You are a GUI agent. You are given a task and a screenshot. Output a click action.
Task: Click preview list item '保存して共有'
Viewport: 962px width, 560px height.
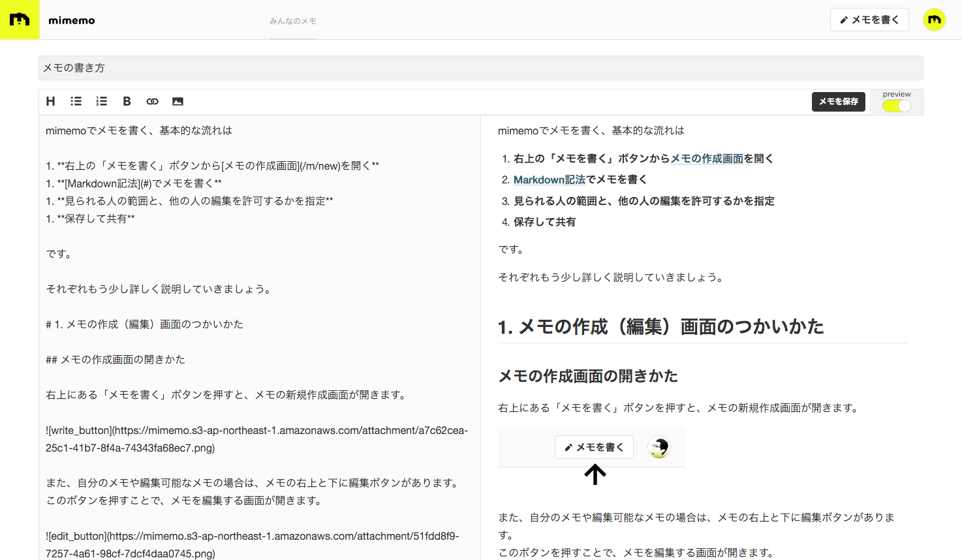[544, 222]
